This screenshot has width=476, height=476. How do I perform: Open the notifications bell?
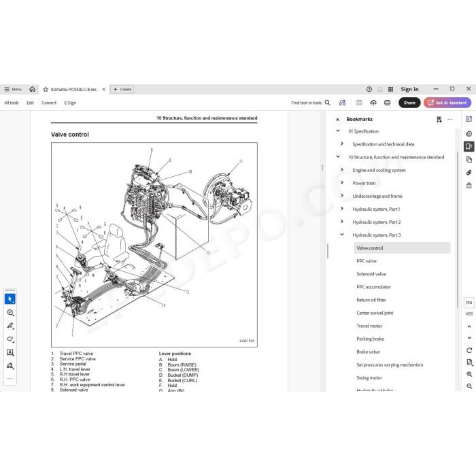379,89
